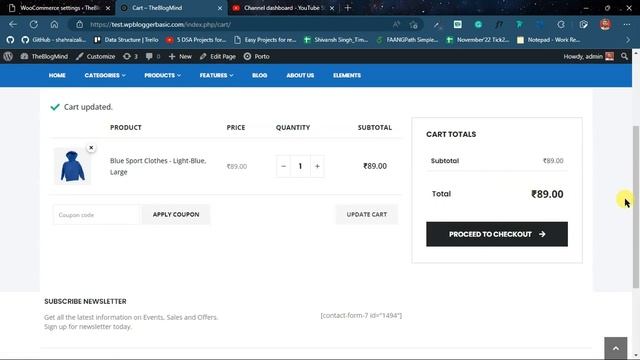
Task: Open the GitHub bookmark
Action: tap(53, 40)
